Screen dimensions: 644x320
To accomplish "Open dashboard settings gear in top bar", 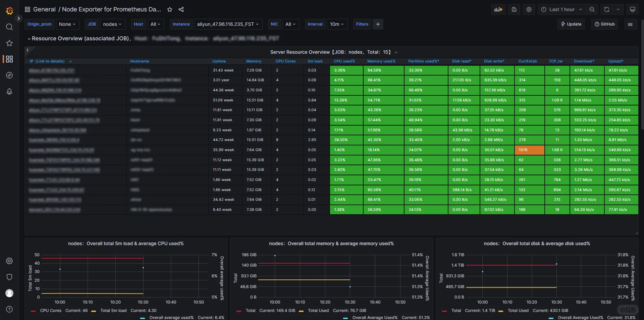I will pos(529,9).
